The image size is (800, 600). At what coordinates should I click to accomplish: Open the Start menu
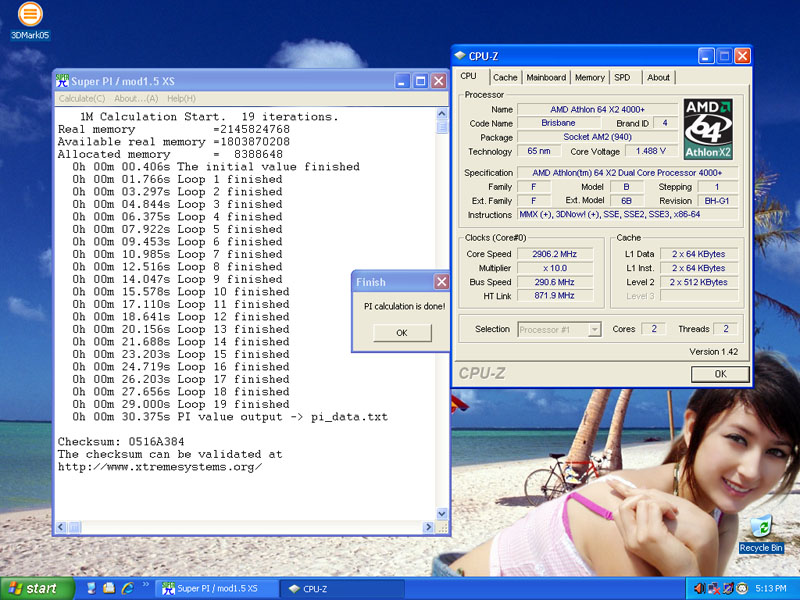point(37,589)
